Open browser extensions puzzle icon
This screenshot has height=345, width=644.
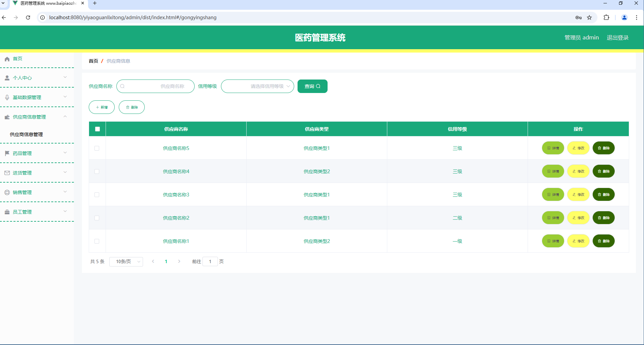click(606, 18)
